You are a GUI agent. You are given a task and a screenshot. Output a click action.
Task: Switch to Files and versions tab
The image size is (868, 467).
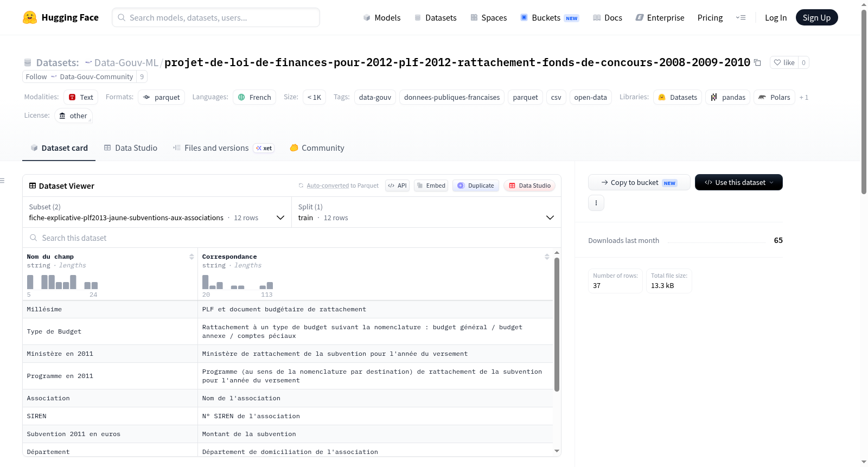tap(223, 148)
